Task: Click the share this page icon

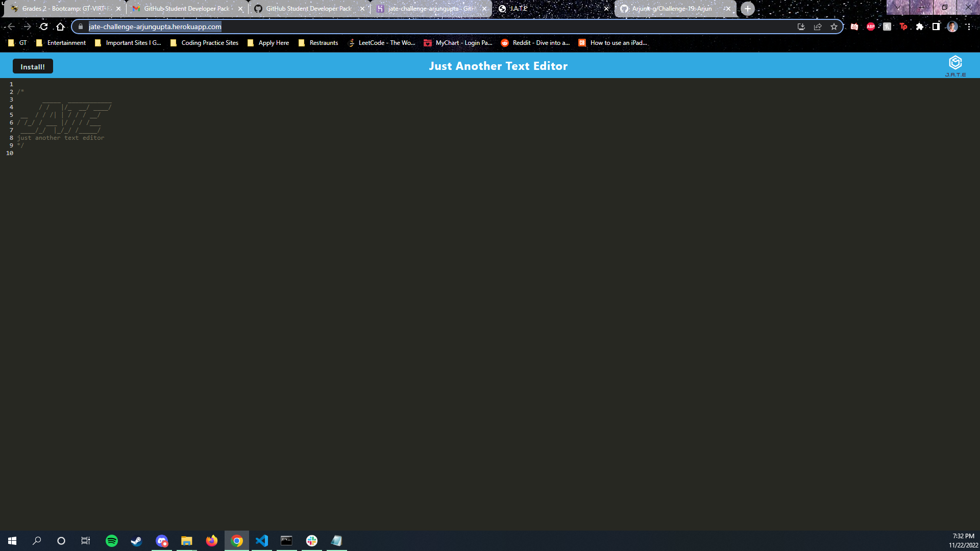Action: (818, 27)
